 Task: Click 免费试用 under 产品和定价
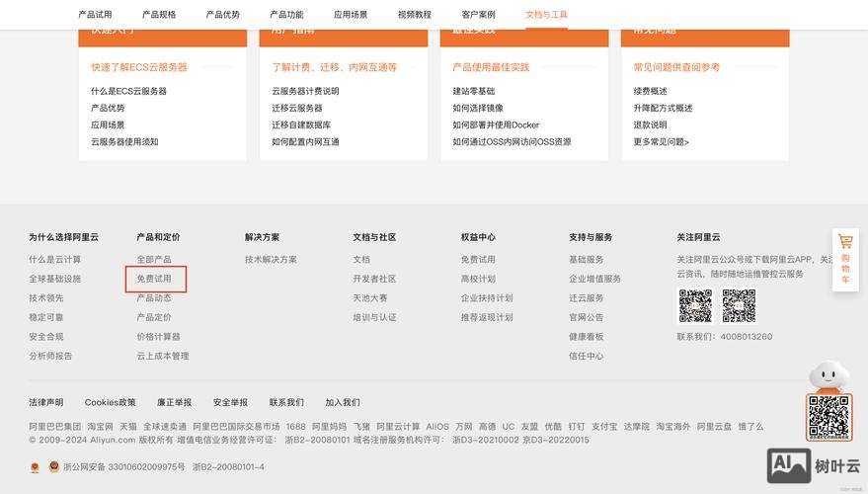point(154,279)
